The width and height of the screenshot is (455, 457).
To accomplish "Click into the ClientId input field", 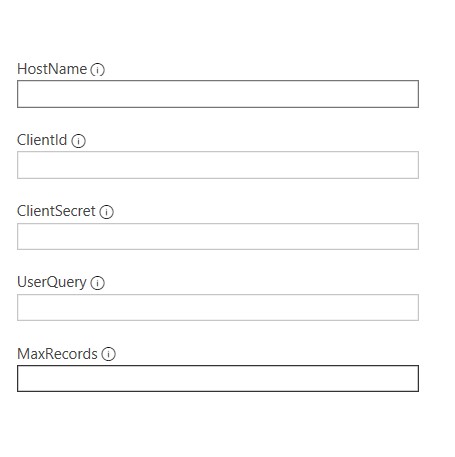I will click(x=218, y=165).
